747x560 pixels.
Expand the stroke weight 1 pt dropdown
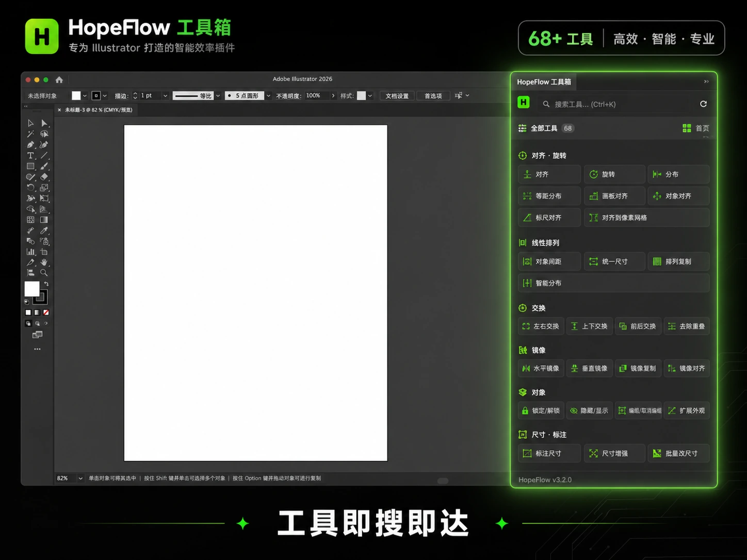click(166, 96)
